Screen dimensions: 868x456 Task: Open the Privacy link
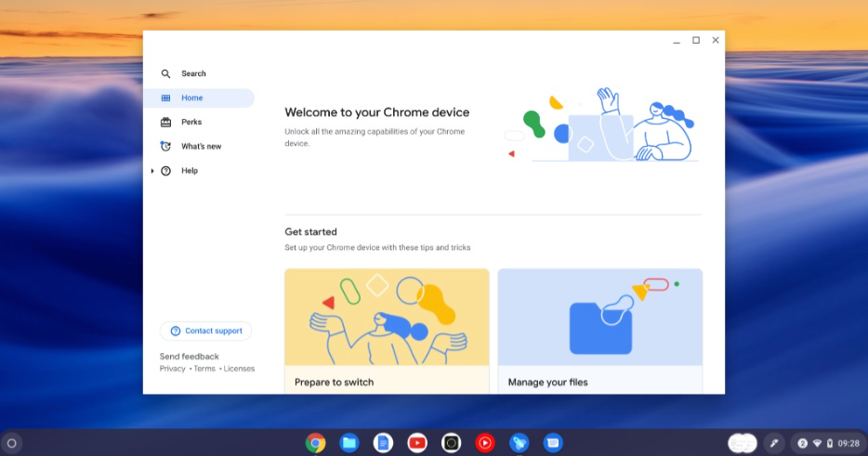coord(173,369)
